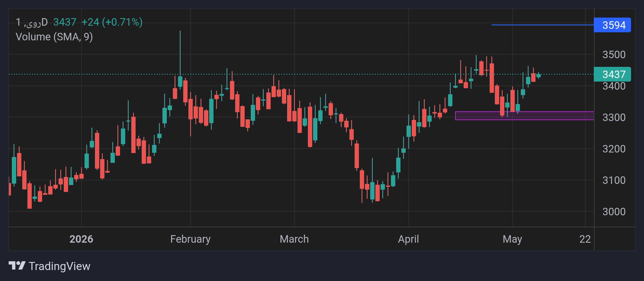Click the 2026 time axis label

pos(81,239)
